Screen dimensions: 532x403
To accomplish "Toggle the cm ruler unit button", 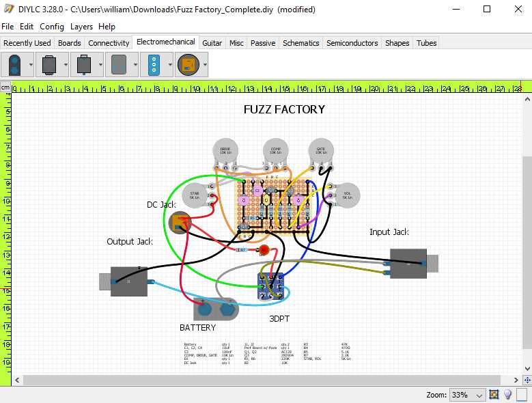I will (x=5, y=87).
